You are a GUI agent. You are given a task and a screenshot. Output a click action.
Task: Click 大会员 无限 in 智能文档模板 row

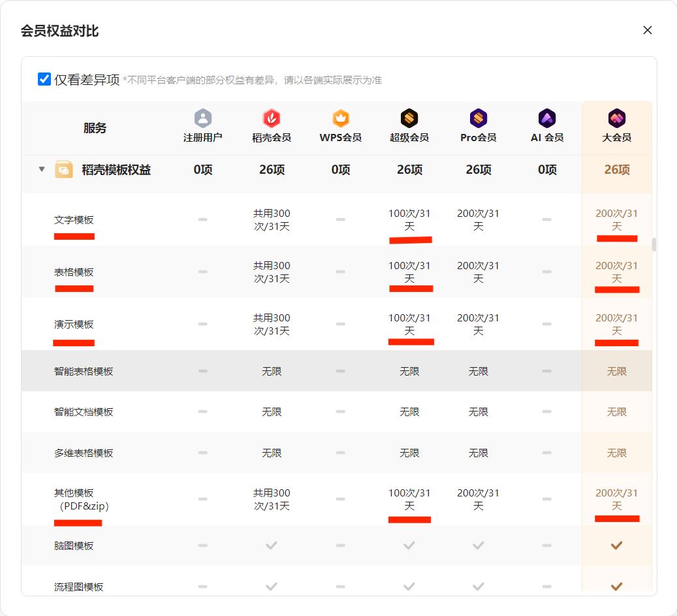pos(616,412)
